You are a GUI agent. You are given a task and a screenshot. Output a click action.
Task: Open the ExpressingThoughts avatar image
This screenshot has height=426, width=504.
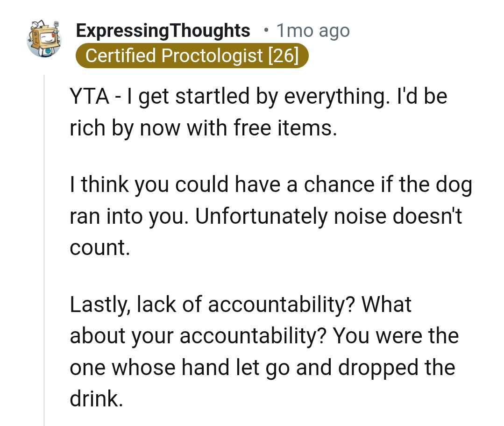pyautogui.click(x=44, y=39)
